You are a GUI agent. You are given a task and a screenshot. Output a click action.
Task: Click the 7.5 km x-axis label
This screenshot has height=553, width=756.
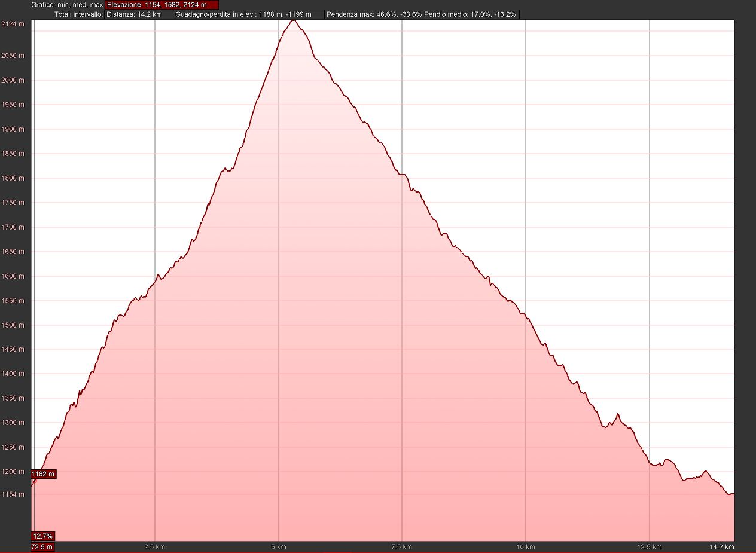click(401, 547)
